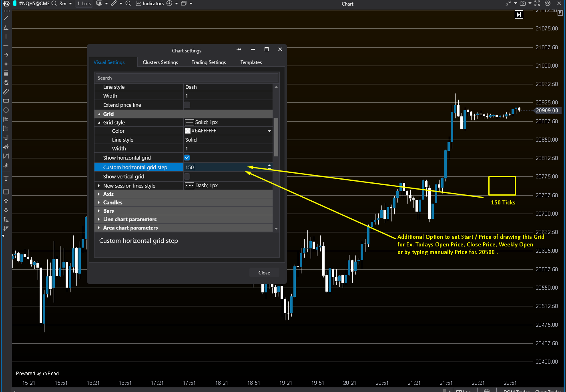Uncheck Show horizontal grid
This screenshot has width=566, height=392.
pyautogui.click(x=187, y=158)
